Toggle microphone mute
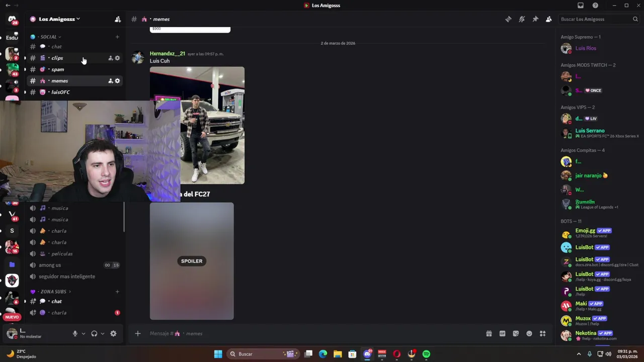 click(75, 333)
